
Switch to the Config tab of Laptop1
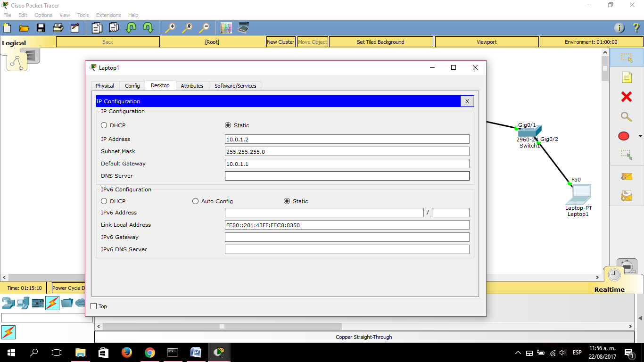(132, 85)
